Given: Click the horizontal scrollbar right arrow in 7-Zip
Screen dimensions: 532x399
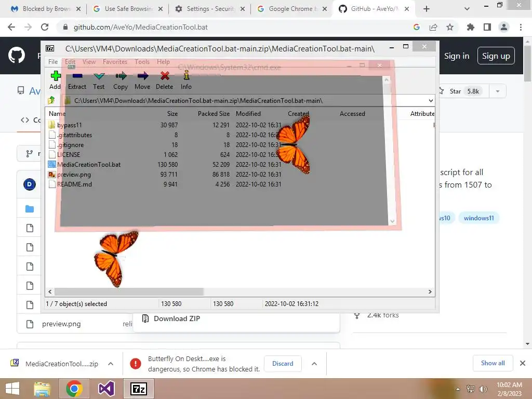Looking at the screenshot, I should [430, 292].
